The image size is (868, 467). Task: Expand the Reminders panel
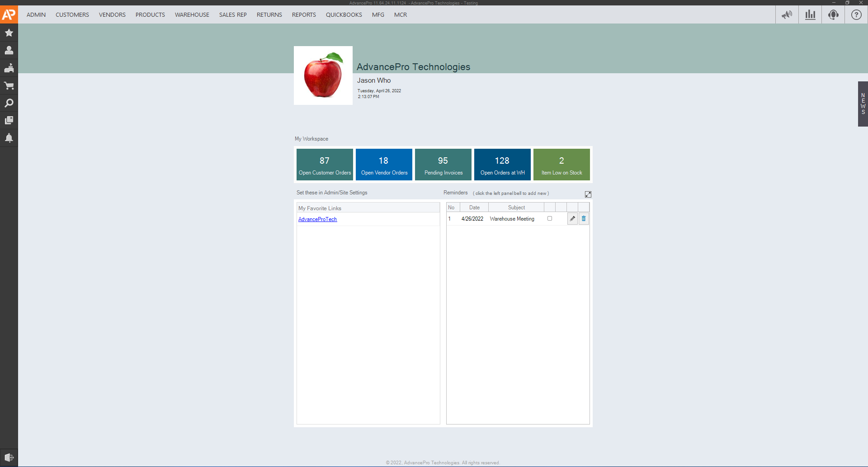click(x=588, y=194)
